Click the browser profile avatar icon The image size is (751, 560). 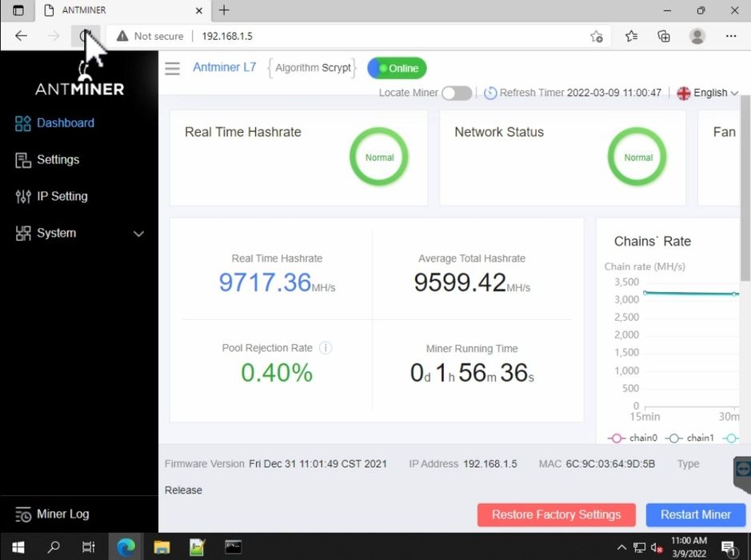[697, 36]
